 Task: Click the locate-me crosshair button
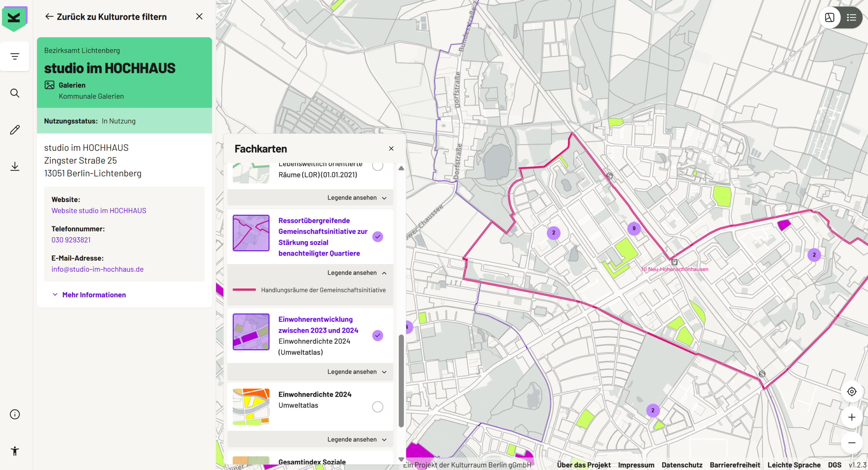(x=851, y=392)
